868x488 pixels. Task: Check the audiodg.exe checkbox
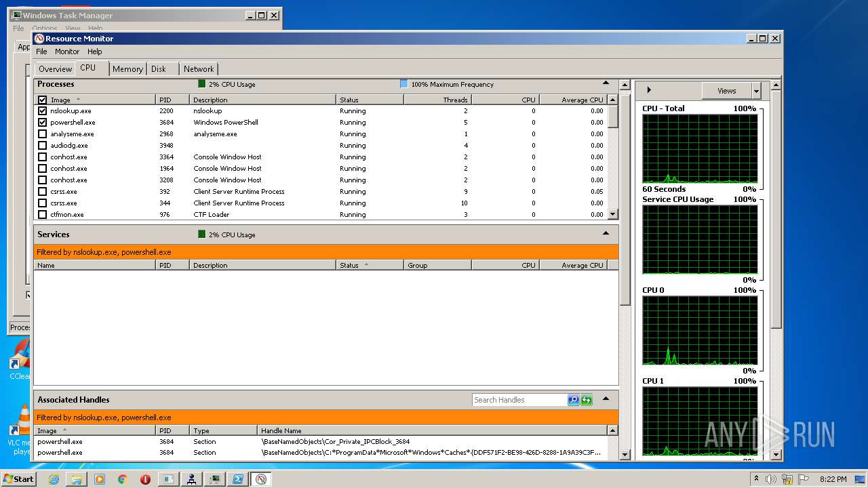[43, 146]
